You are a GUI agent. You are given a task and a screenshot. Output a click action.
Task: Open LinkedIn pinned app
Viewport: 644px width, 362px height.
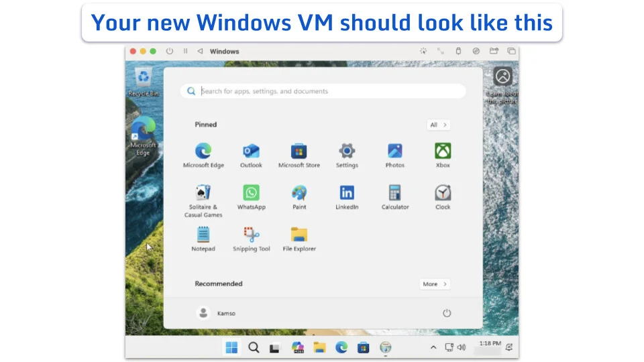(347, 197)
